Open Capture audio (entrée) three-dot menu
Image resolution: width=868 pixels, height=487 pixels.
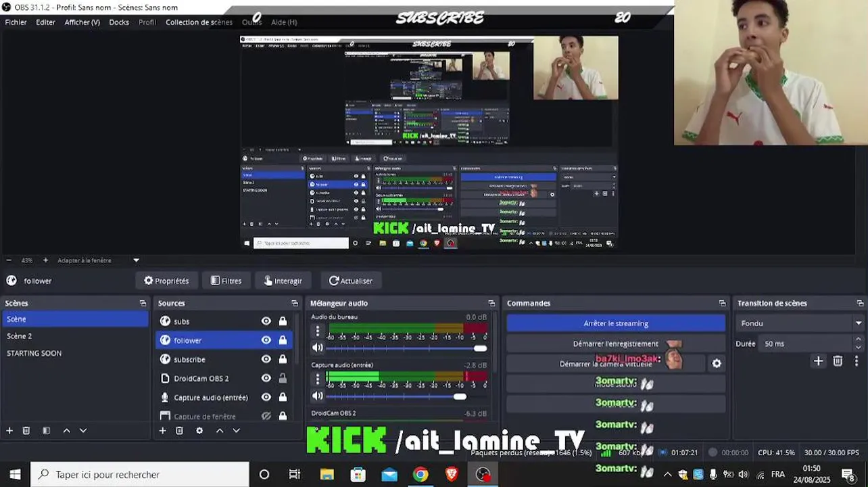(x=317, y=379)
